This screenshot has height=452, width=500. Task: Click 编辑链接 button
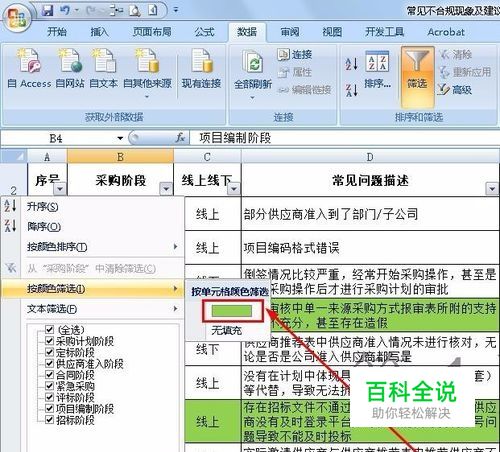[304, 90]
